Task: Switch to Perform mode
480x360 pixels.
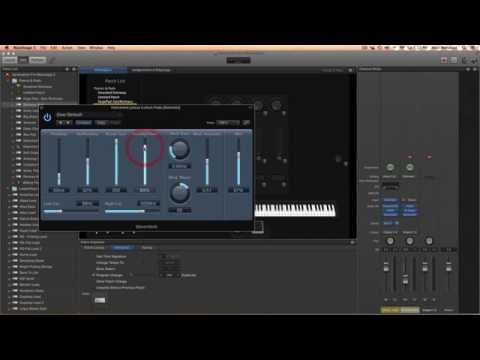Action: coord(38,60)
